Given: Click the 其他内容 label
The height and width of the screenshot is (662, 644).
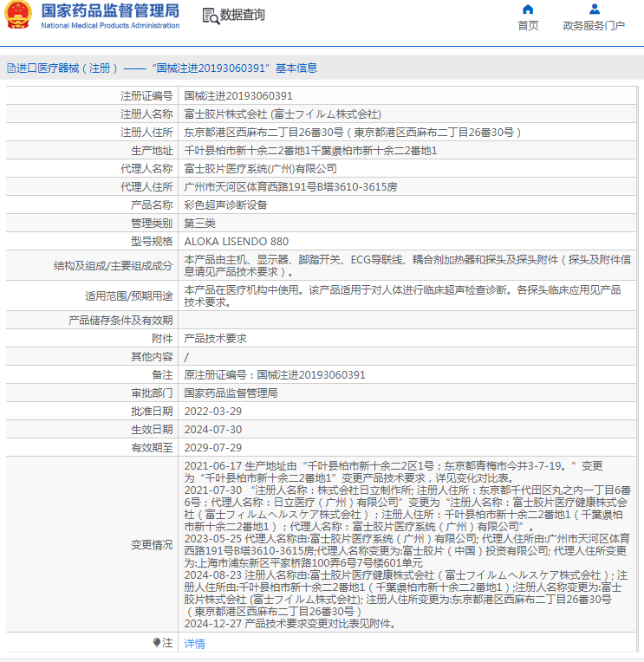Looking at the screenshot, I should [152, 356].
